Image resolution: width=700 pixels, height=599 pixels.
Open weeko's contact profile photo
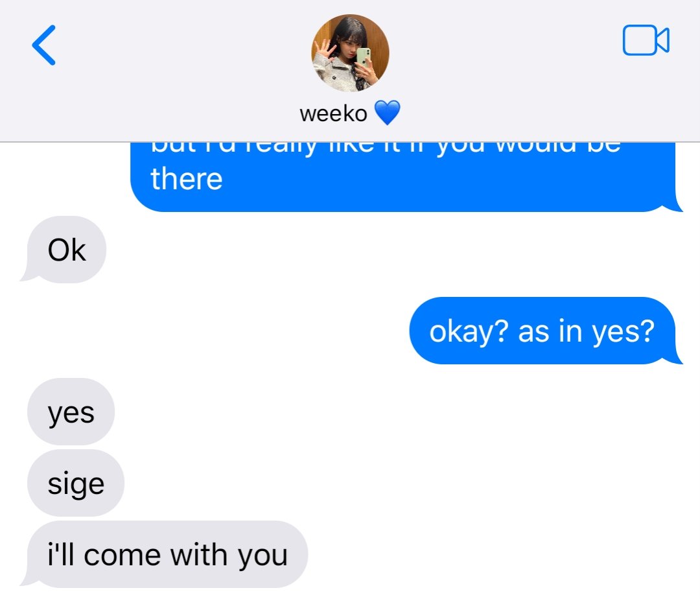click(x=350, y=53)
